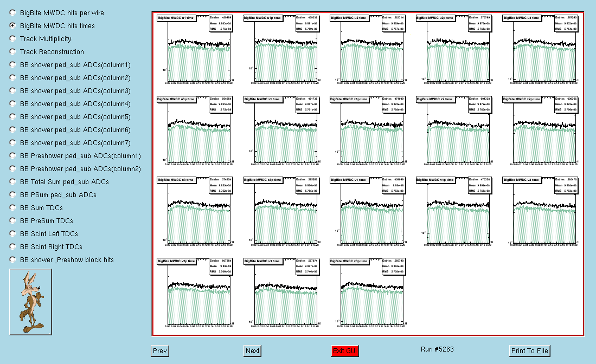This screenshot has height=364, width=596.
Task: Choose BB PSum ped_sub ADCs option
Action: point(12,194)
